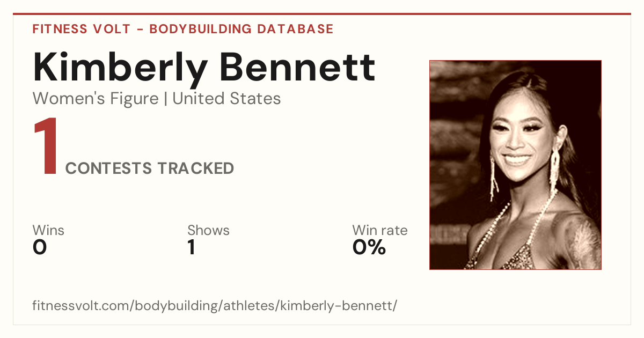Viewport: 644px width, 338px height.
Task: Click the "FITNESS VOLT" brand text
Action: pos(82,29)
